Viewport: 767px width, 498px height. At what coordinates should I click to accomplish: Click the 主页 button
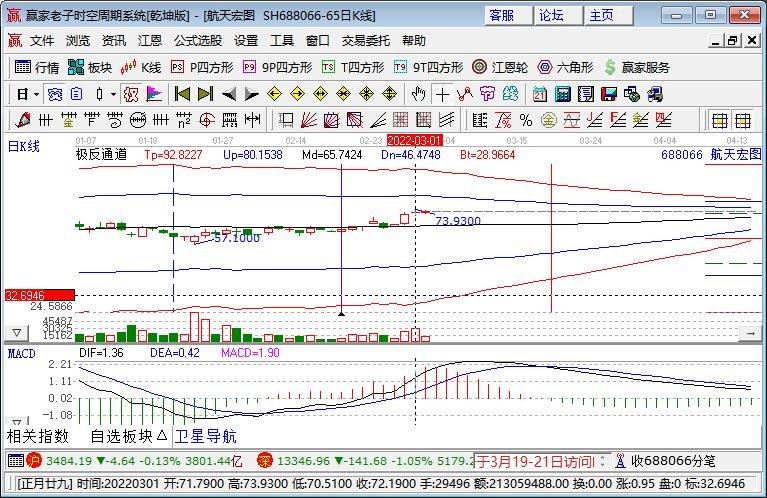(x=608, y=16)
